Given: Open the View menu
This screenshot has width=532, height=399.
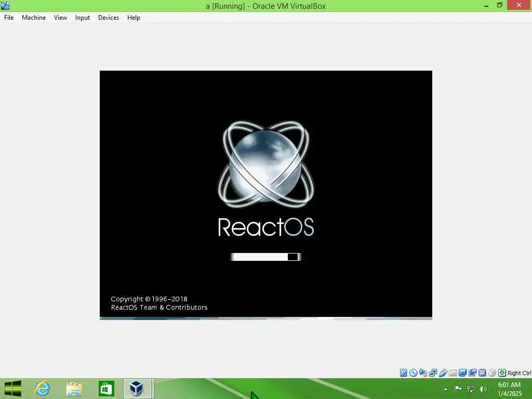Looking at the screenshot, I should click(x=60, y=18).
